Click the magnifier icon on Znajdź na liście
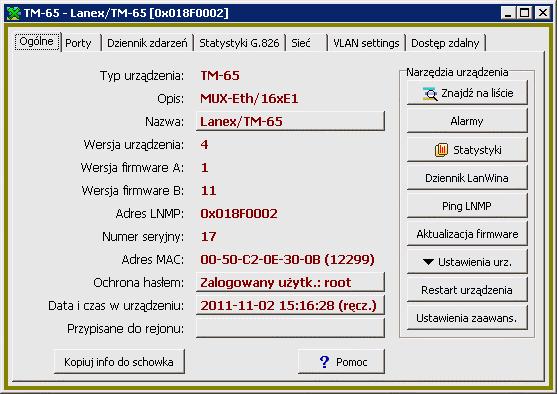This screenshot has width=557, height=394. pos(430,93)
